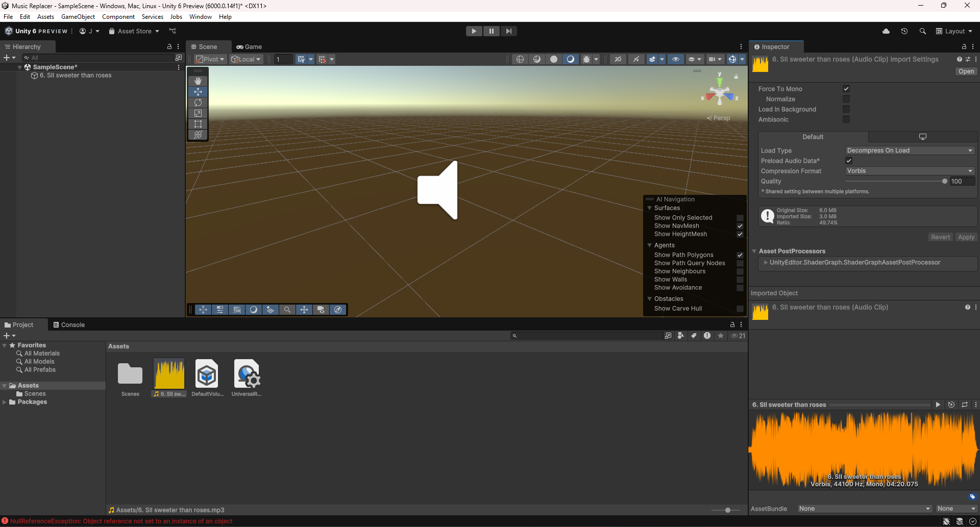This screenshot has width=980, height=527.
Task: Click the Play button in toolbar
Action: pos(474,31)
